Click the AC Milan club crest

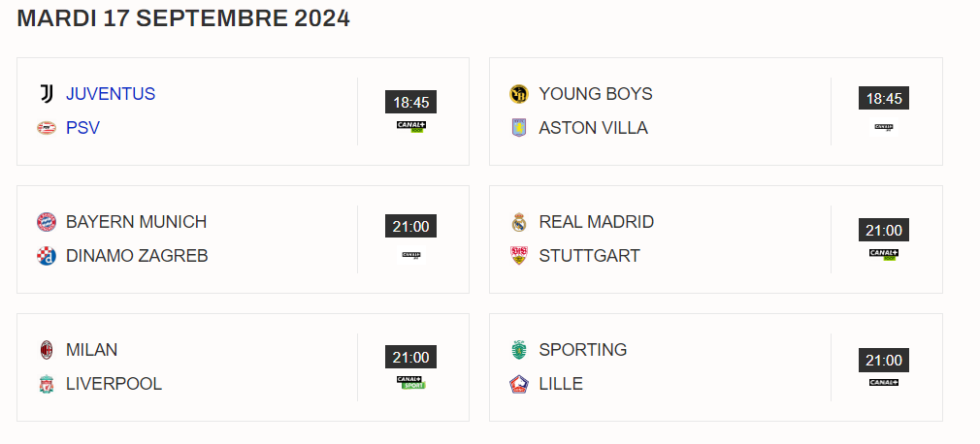(x=47, y=350)
